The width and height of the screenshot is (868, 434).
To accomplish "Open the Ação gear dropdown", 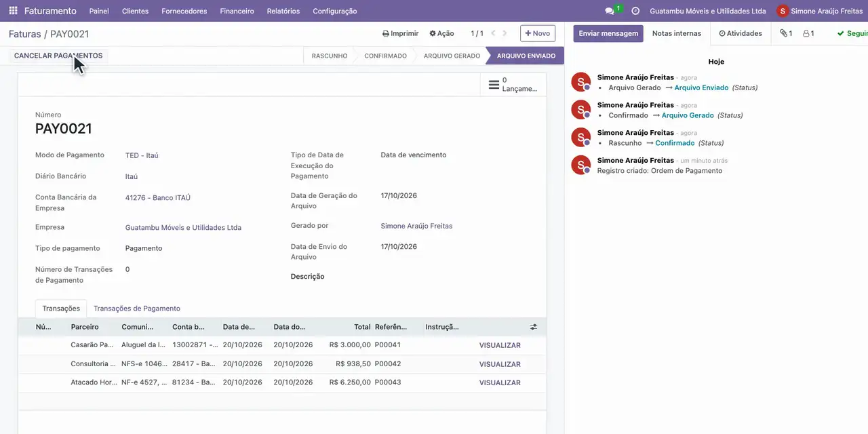I will coord(441,33).
